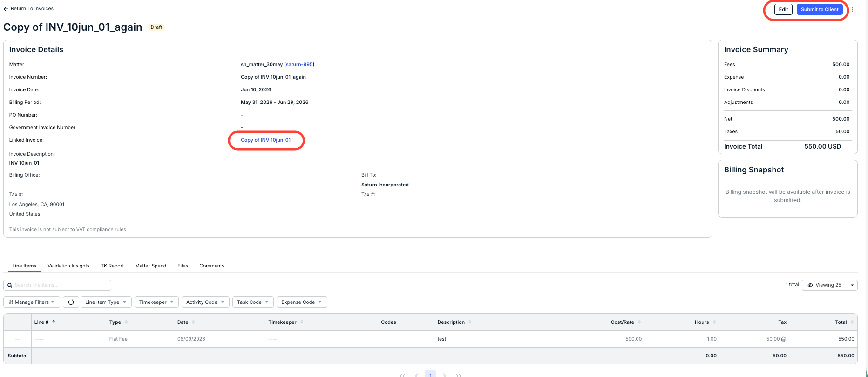Viewport: 868px width, 377px height.
Task: Click the Tax column header
Action: (x=782, y=322)
